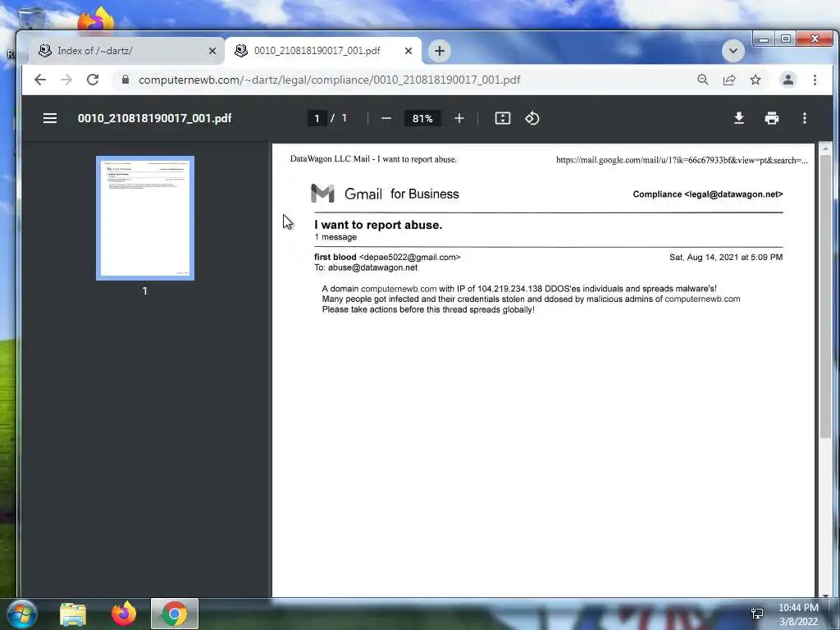Click the PDF page number field

(x=317, y=118)
